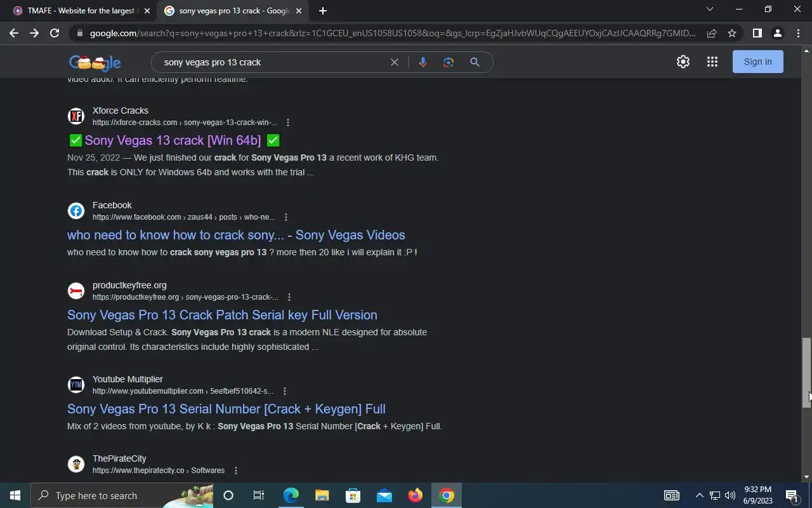Open the Chrome three-dot menu

coord(797,33)
